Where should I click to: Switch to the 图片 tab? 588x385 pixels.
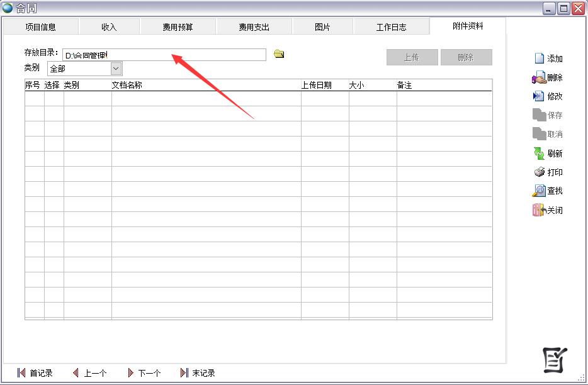322,27
